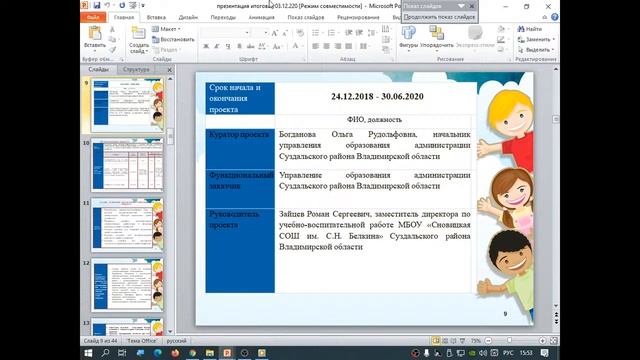Open the font size combo box
640x360 pixels.
260,33
